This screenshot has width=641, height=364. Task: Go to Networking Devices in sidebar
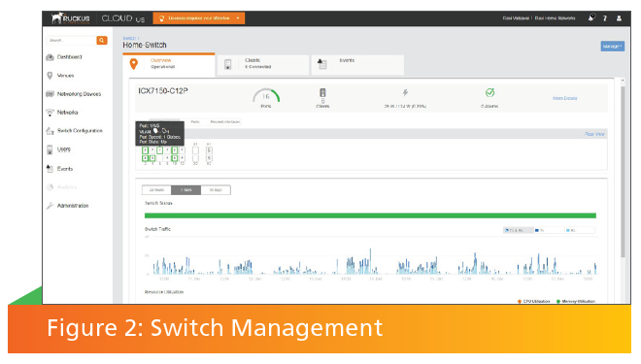point(74,94)
